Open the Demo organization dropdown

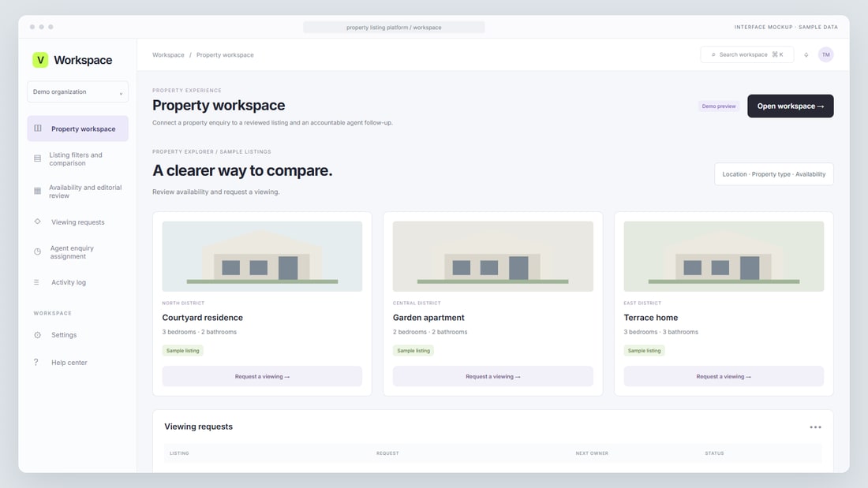[x=77, y=92]
